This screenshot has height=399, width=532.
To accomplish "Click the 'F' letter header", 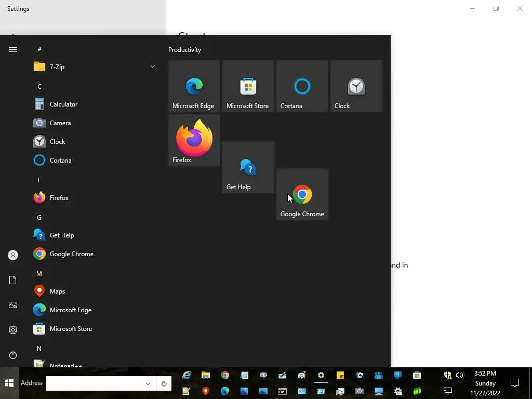I will (x=39, y=180).
